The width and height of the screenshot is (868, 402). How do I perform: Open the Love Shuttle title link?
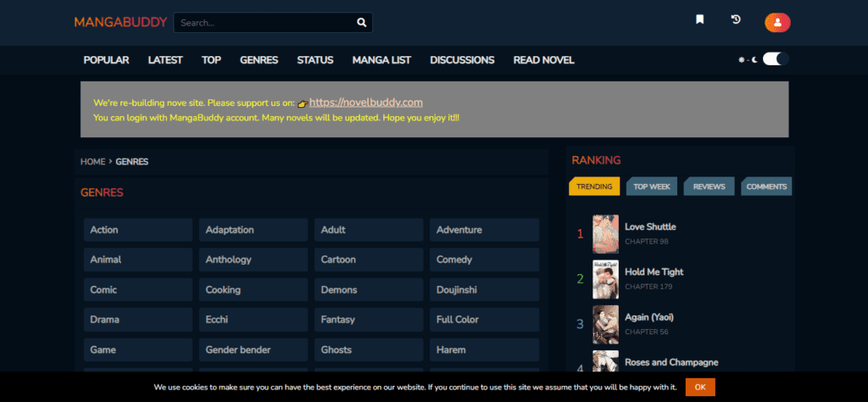[x=650, y=226]
